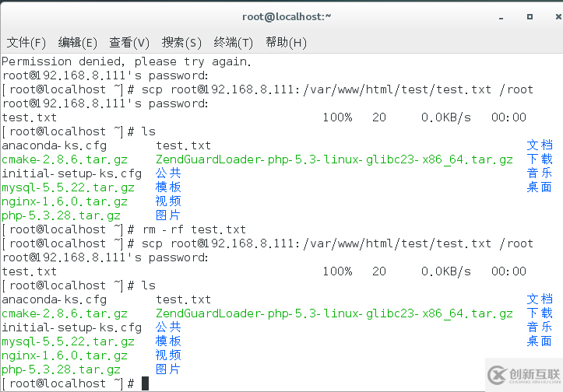This screenshot has height=392, width=563.
Task: Open the 编辑(E) menu
Action: coord(77,42)
